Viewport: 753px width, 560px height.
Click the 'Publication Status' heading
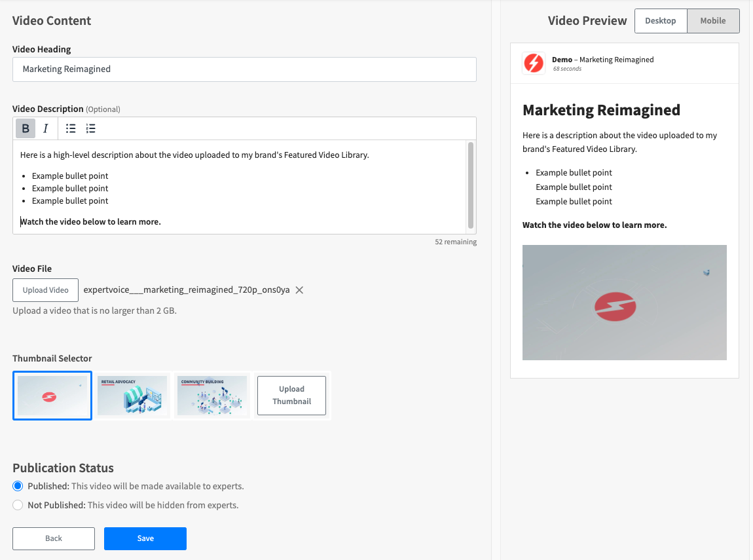(63, 468)
